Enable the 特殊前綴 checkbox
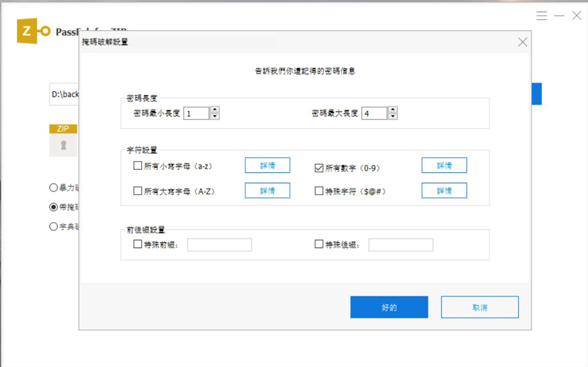This screenshot has height=367, width=588. (137, 244)
